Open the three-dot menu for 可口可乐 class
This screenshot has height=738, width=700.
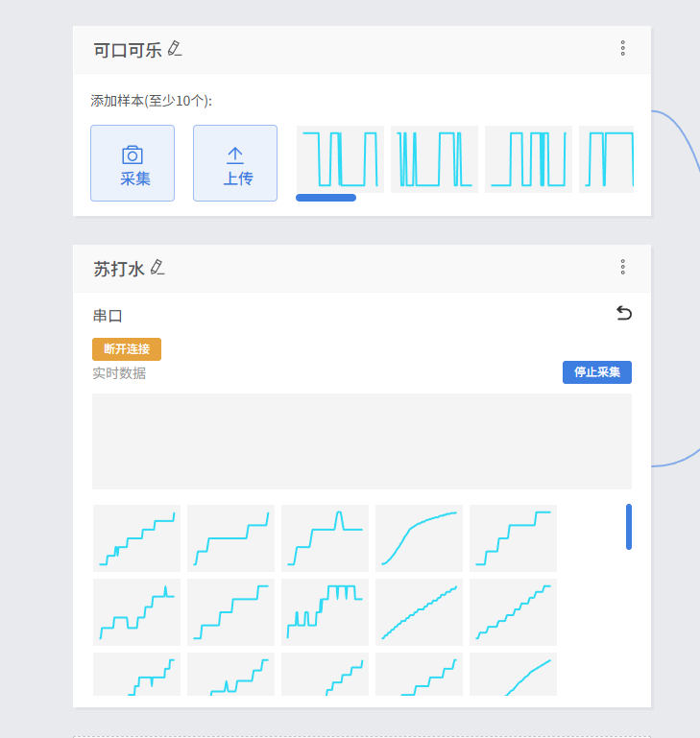click(622, 48)
